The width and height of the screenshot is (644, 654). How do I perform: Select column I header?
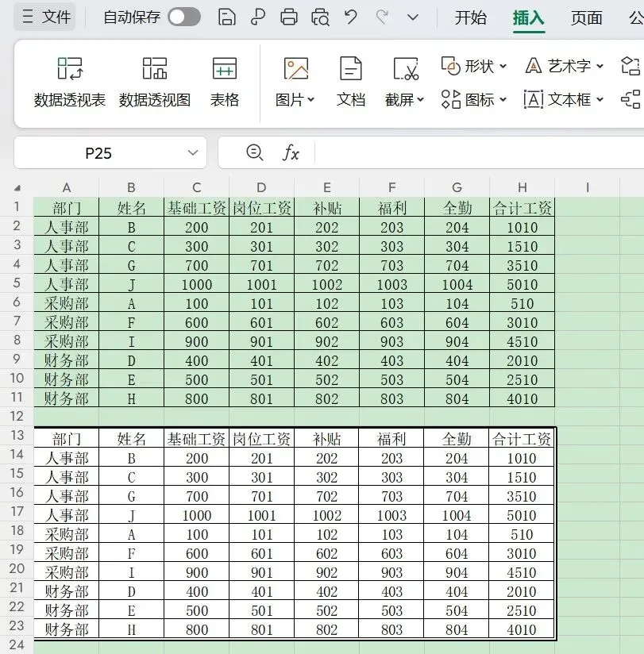(588, 187)
